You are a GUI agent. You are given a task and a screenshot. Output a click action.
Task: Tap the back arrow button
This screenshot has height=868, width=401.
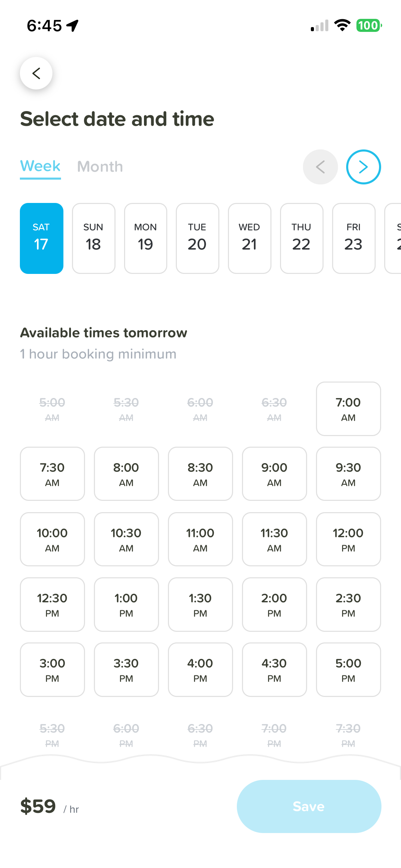coord(36,73)
